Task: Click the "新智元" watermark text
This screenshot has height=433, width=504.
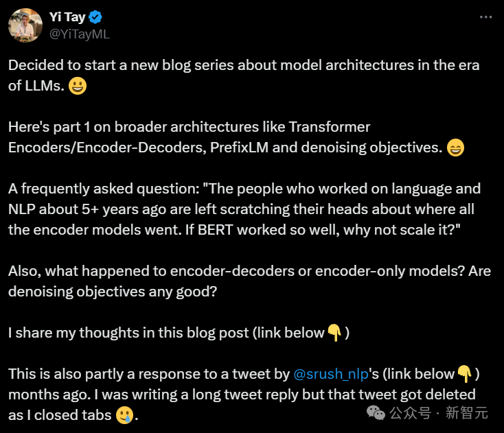Action: point(466,413)
